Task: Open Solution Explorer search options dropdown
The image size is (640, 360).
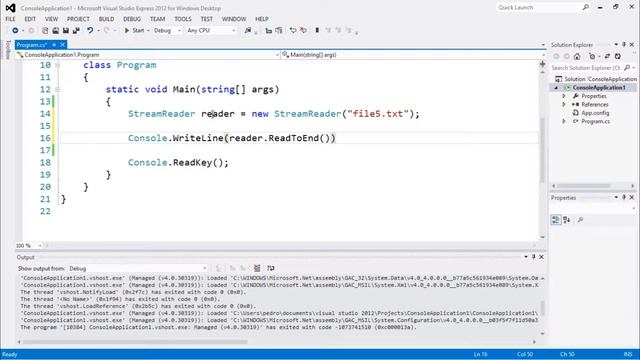Action: 633,68
